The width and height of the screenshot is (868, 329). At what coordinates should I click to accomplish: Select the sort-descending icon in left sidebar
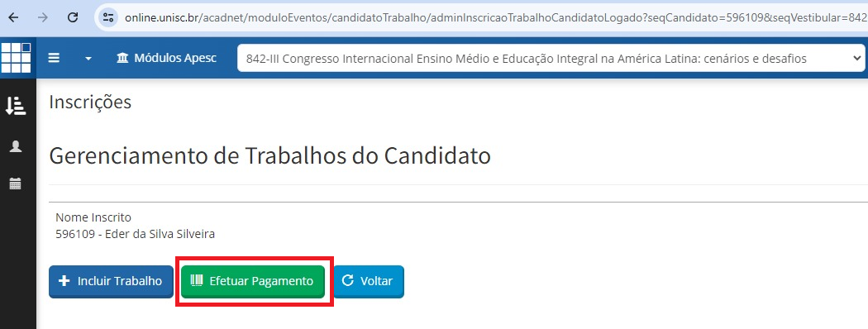click(x=16, y=105)
